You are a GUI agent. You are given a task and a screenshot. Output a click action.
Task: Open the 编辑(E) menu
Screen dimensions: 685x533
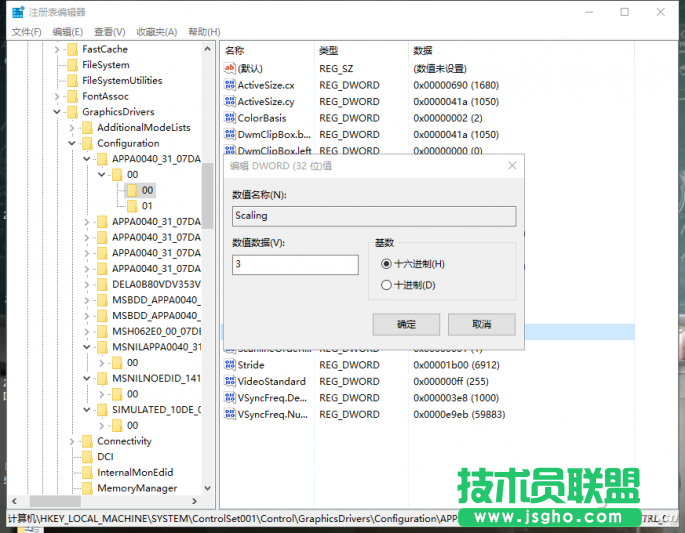(68, 32)
